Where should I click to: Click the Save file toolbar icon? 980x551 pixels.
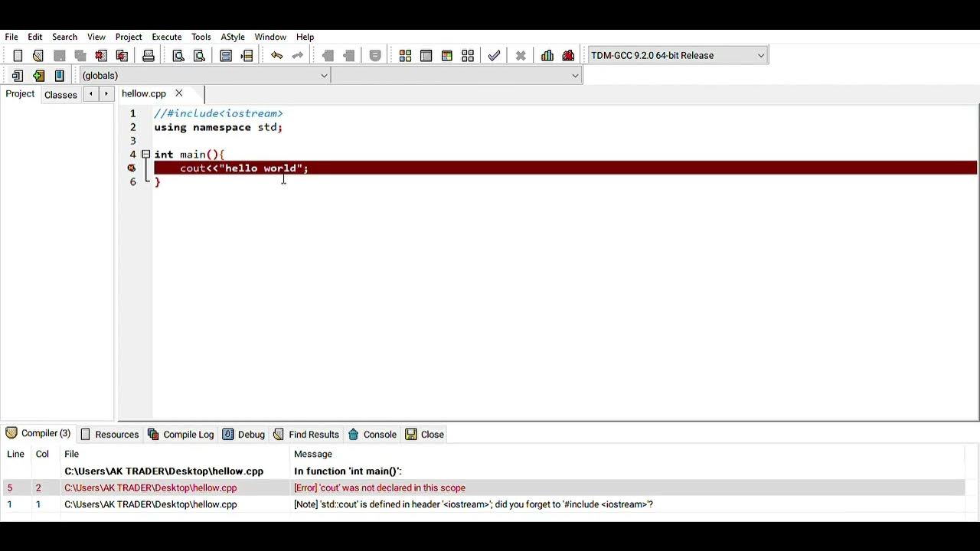point(59,55)
